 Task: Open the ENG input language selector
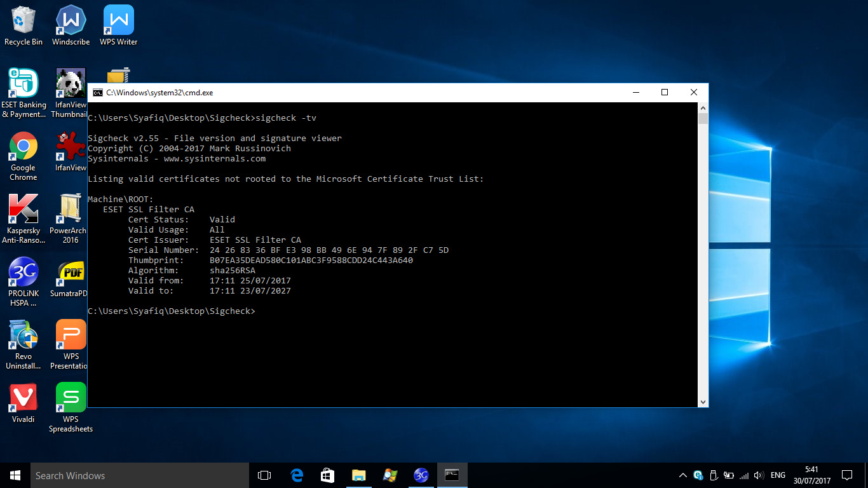click(x=778, y=475)
